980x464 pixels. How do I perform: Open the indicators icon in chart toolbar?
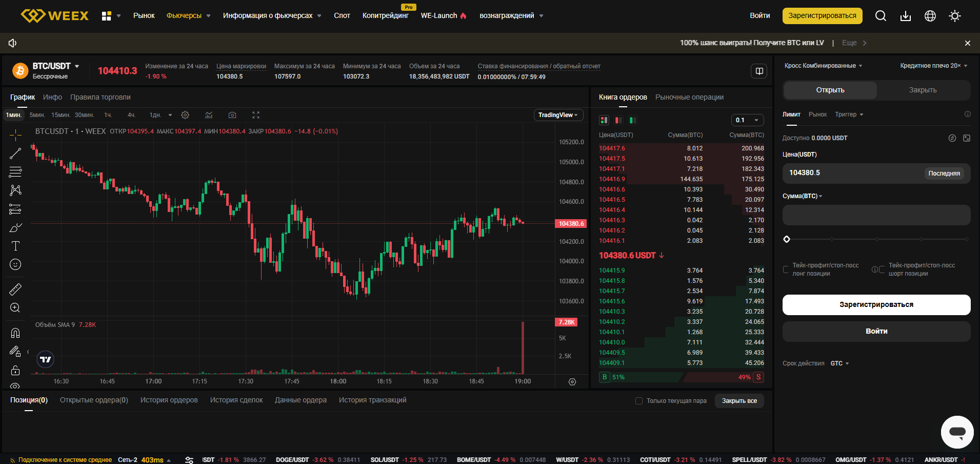209,115
